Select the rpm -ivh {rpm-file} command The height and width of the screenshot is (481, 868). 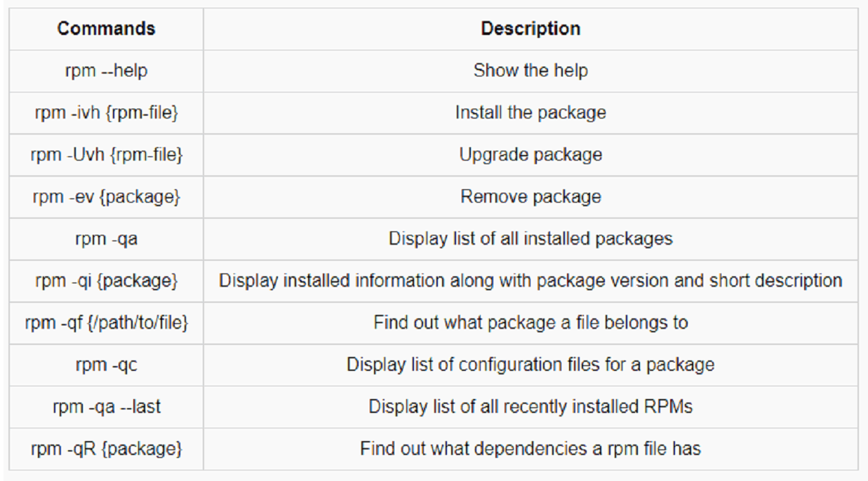pyautogui.click(x=106, y=113)
